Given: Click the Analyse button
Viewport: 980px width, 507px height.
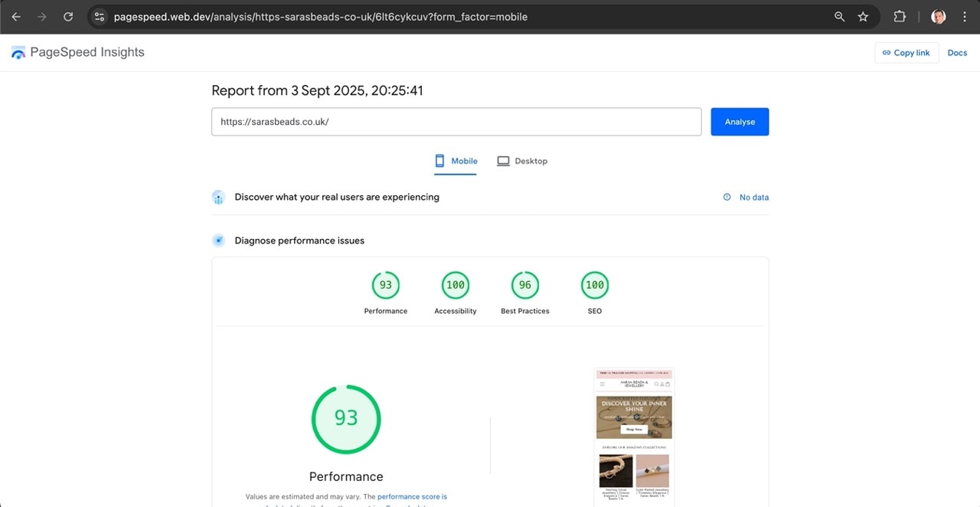Looking at the screenshot, I should tap(740, 122).
